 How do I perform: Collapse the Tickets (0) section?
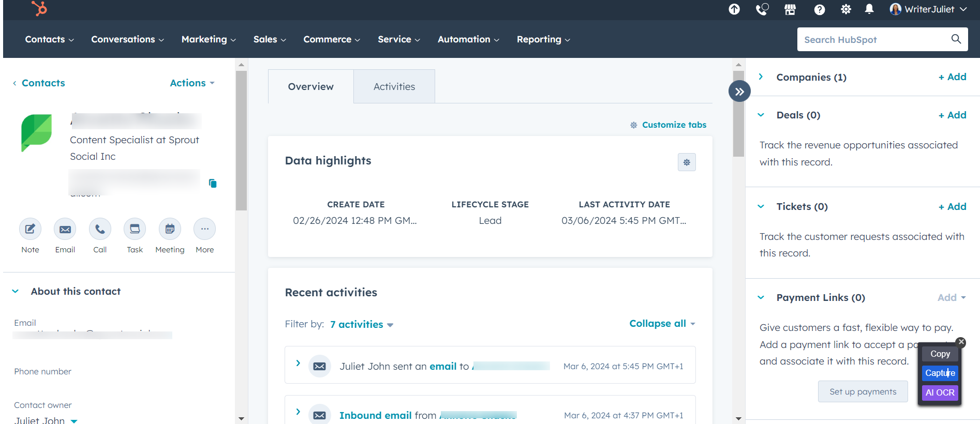pyautogui.click(x=761, y=206)
